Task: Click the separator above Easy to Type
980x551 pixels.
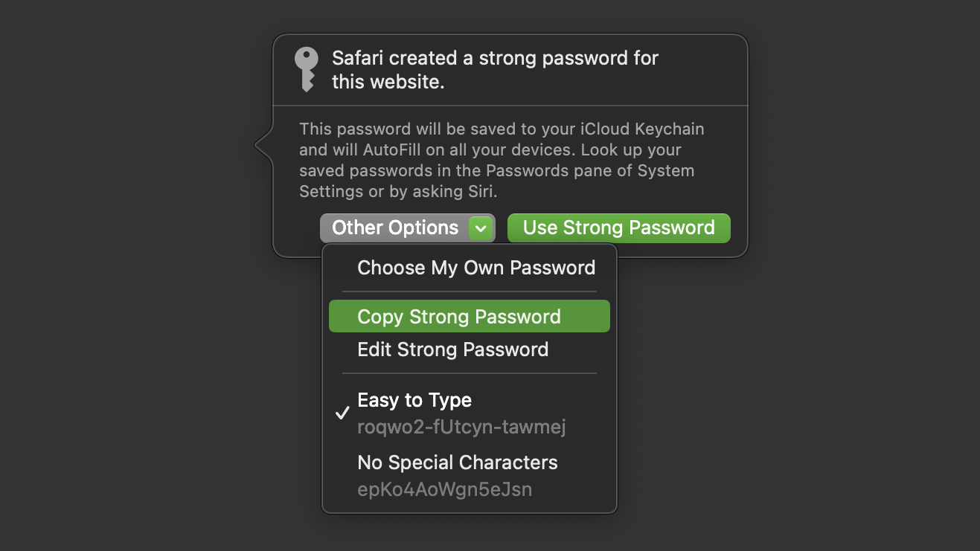Action: click(469, 373)
